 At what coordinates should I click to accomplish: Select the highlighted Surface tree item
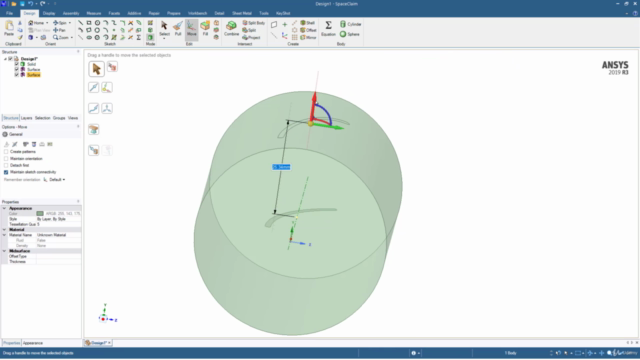pyautogui.click(x=33, y=75)
